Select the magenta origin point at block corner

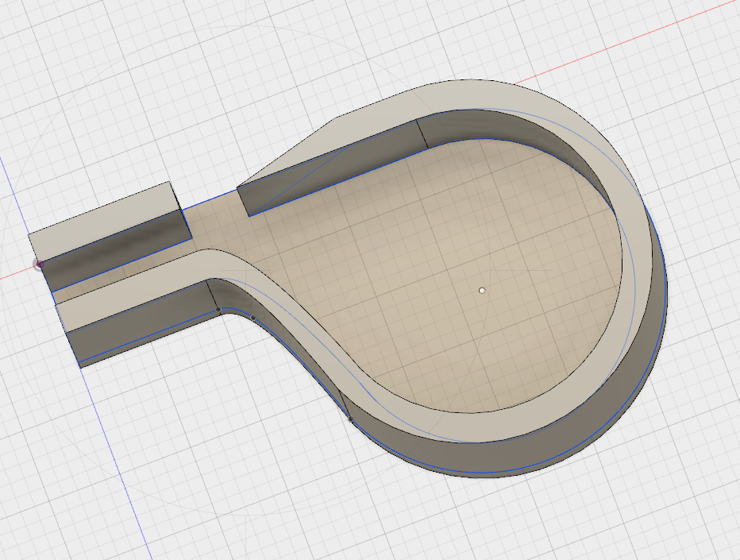[x=40, y=264]
